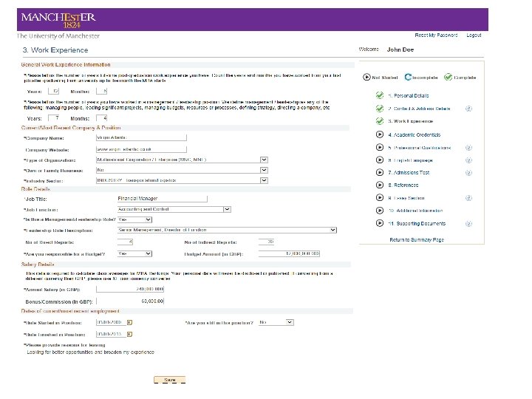Open 2. Contact & Address Details link
532x399 pixels.
click(420, 109)
